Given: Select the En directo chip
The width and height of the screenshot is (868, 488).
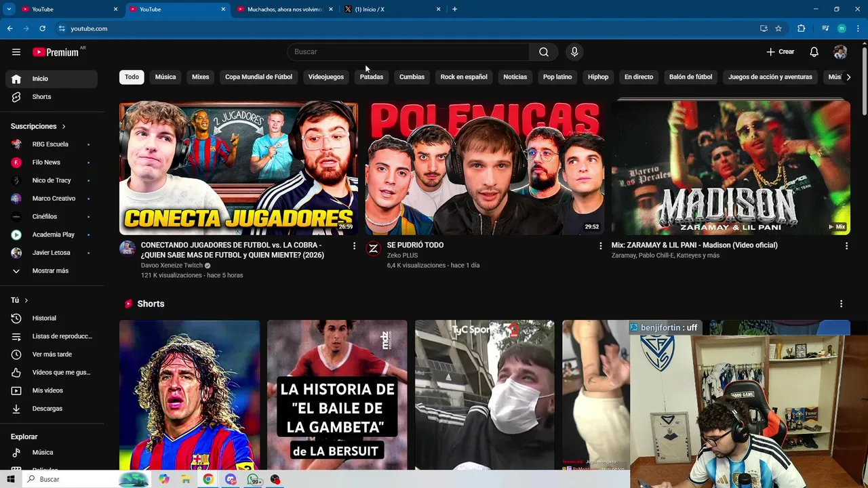Looking at the screenshot, I should tap(639, 77).
